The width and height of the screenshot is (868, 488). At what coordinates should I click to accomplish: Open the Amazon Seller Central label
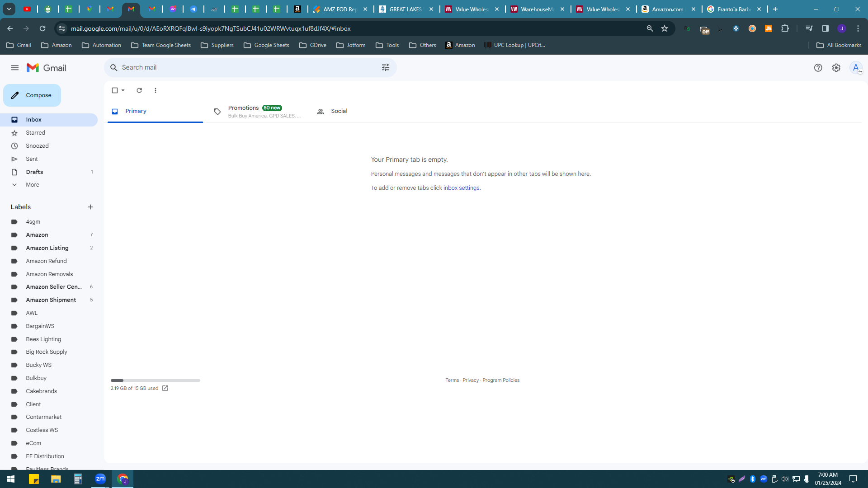pyautogui.click(x=49, y=287)
